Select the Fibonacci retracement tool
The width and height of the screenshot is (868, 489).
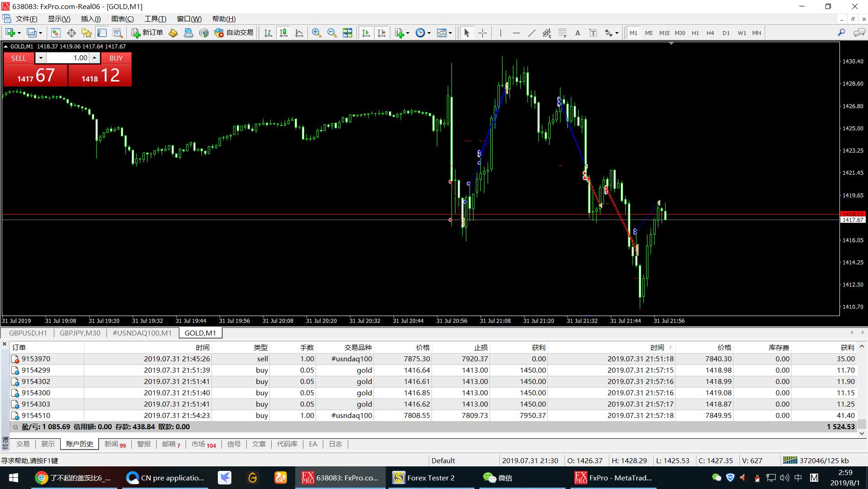click(562, 33)
